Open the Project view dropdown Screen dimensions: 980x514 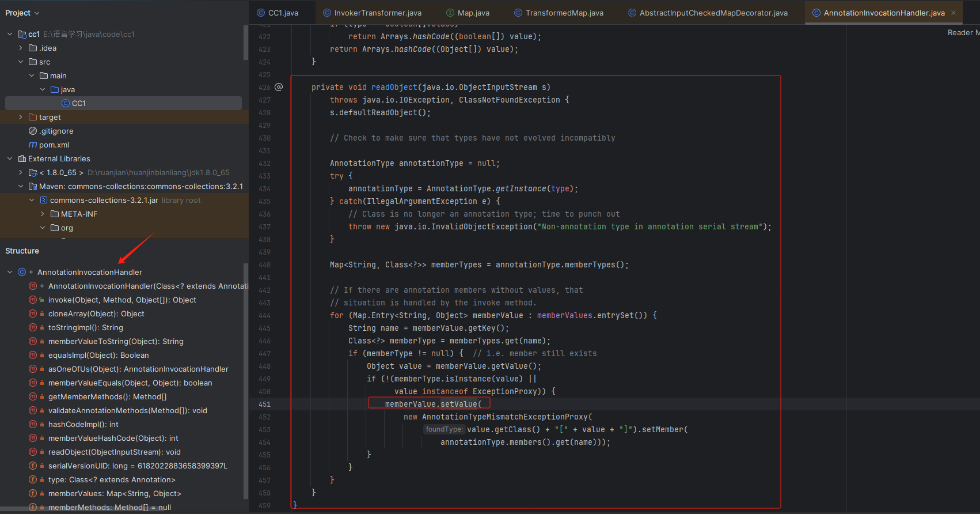[22, 13]
